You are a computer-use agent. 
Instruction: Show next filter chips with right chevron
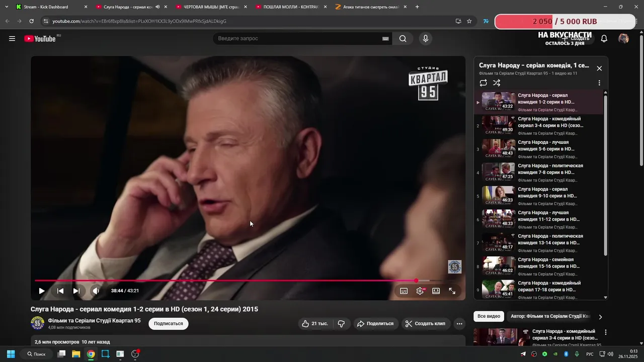[x=600, y=317]
